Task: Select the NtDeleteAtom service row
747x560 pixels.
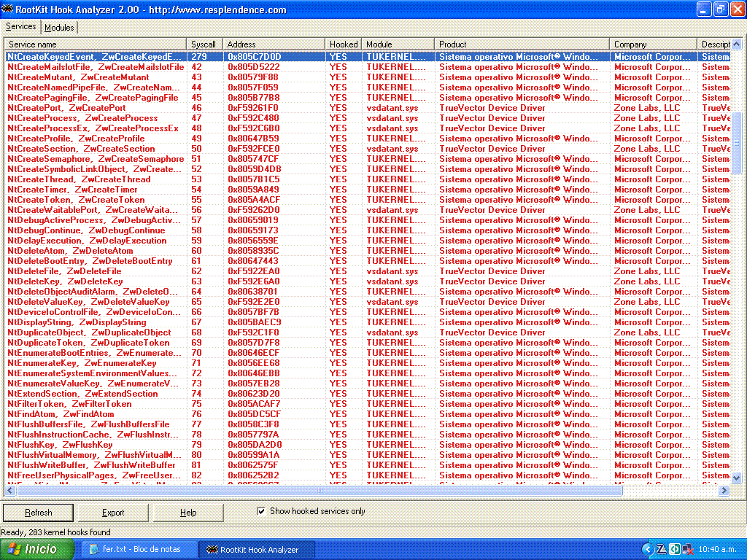Action: (x=368, y=251)
